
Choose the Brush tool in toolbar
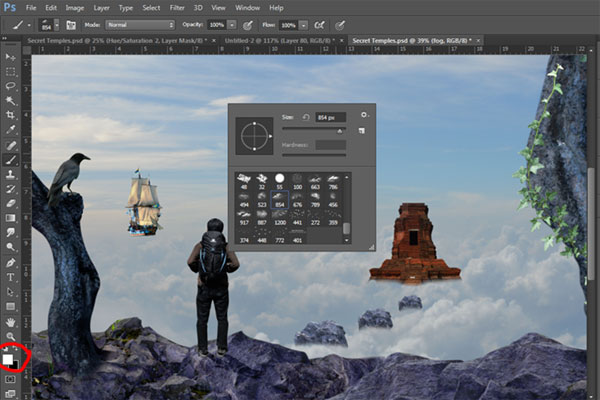(x=11, y=159)
